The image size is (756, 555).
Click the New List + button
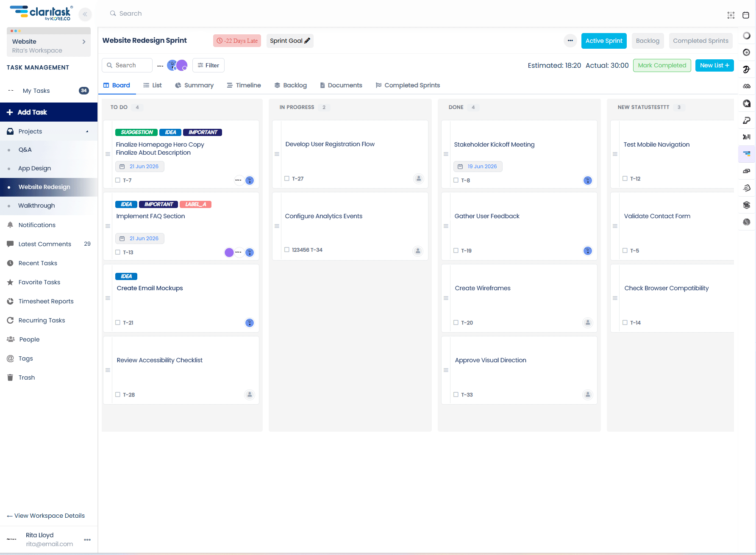pyautogui.click(x=714, y=65)
